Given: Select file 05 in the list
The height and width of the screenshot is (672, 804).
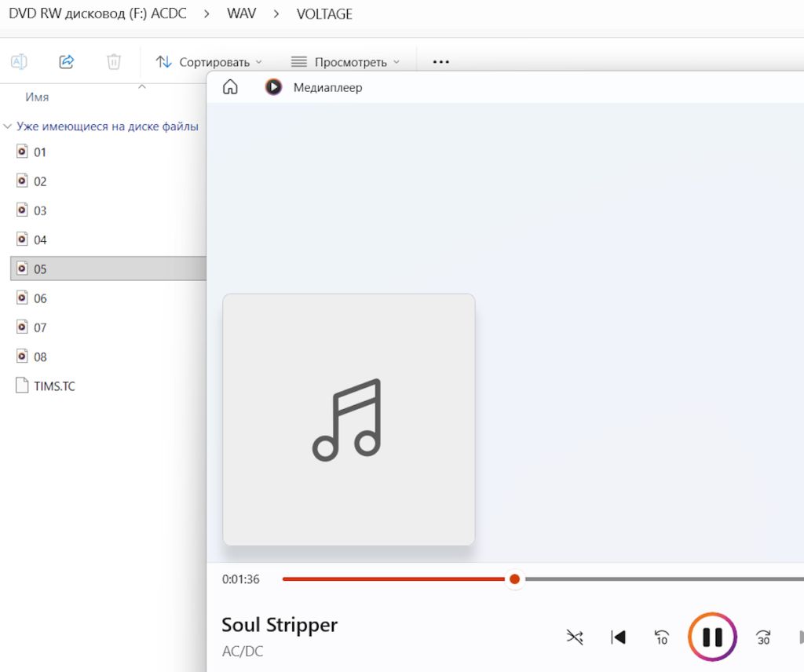Looking at the screenshot, I should [108, 268].
